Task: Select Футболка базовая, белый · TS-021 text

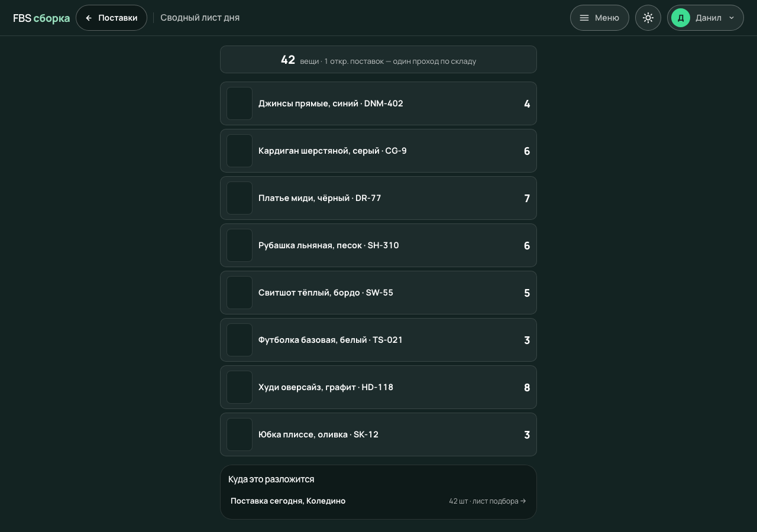Action: [331, 340]
